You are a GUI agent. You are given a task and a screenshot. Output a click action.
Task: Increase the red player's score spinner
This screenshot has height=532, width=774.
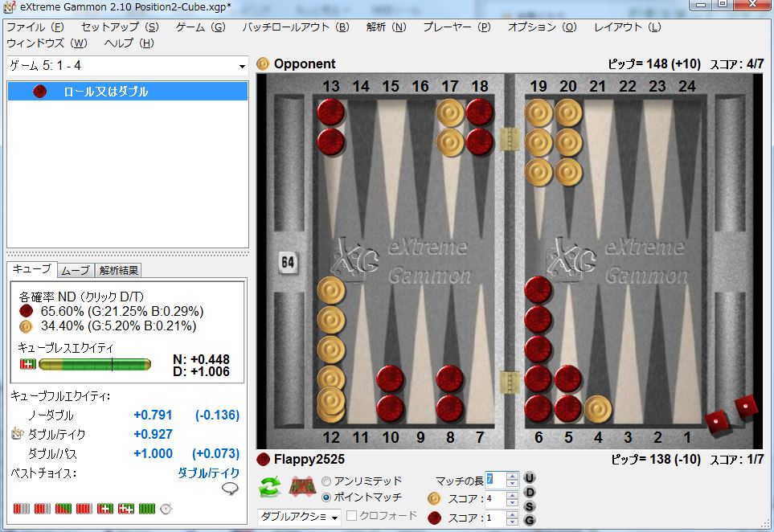point(512,514)
